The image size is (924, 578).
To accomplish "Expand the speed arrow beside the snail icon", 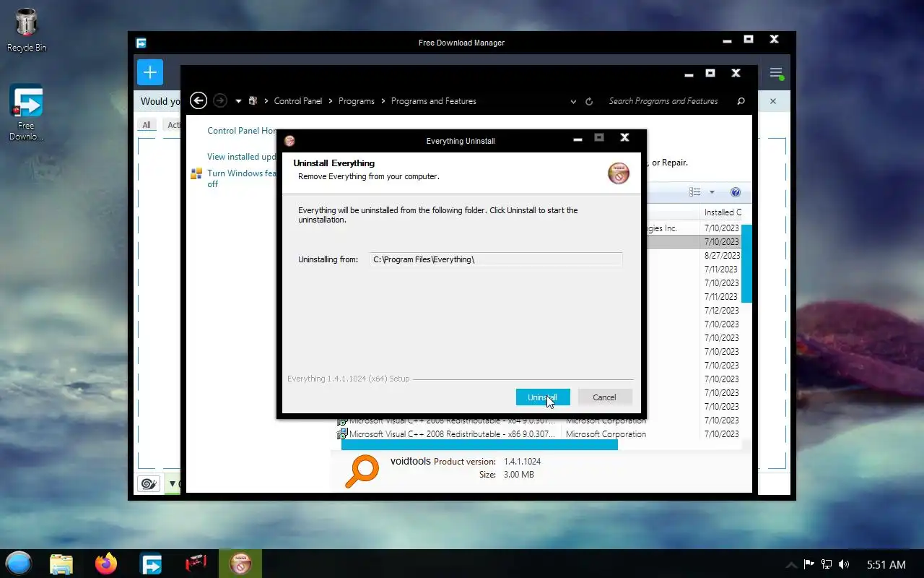I will [x=173, y=483].
